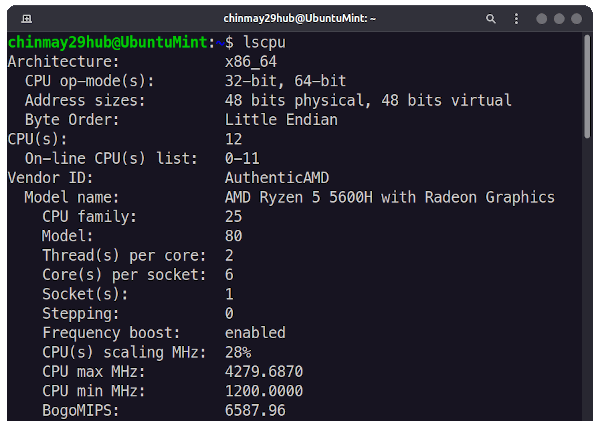The height and width of the screenshot is (437, 600).
Task: Click the CPU op-mode(s) label
Action: (x=90, y=81)
